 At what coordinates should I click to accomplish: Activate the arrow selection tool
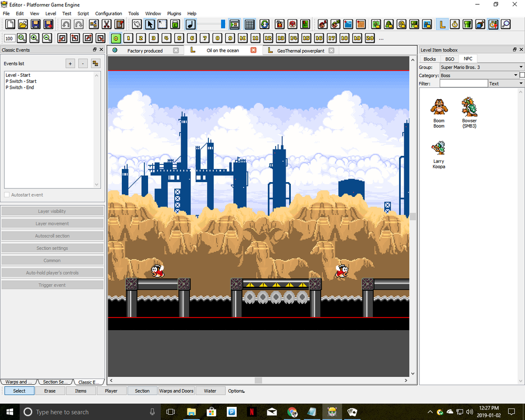point(150,24)
